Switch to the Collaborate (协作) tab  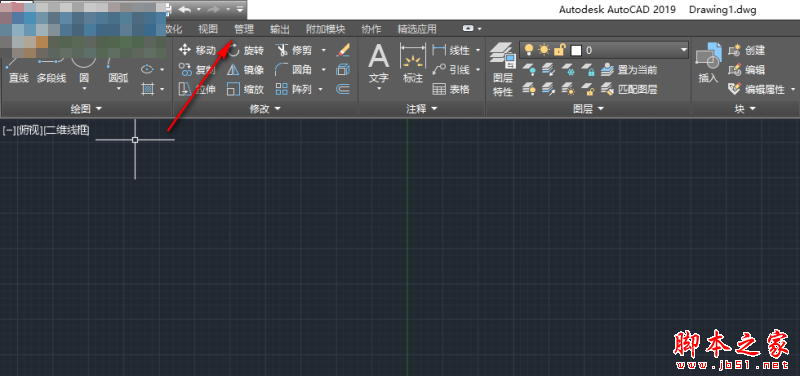[371, 29]
